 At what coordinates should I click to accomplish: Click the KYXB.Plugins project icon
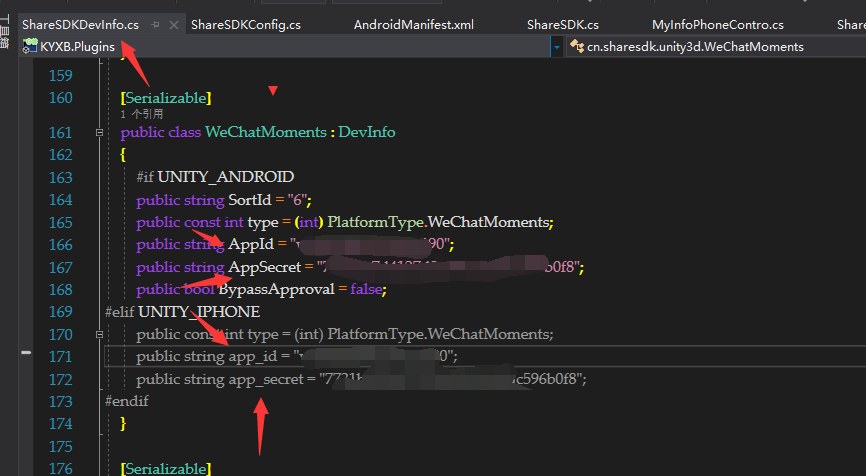point(30,46)
